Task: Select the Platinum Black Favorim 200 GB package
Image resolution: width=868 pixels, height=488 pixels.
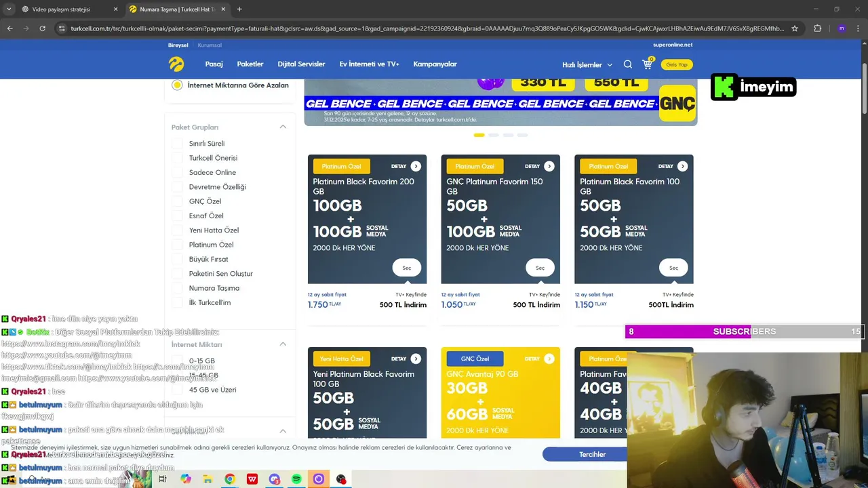Action: [407, 268]
